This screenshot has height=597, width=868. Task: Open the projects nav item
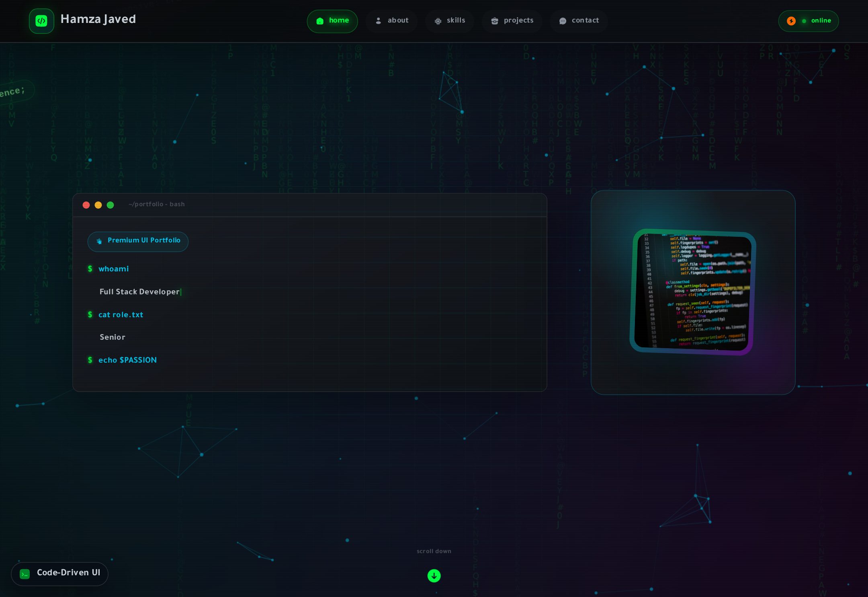[x=512, y=21]
